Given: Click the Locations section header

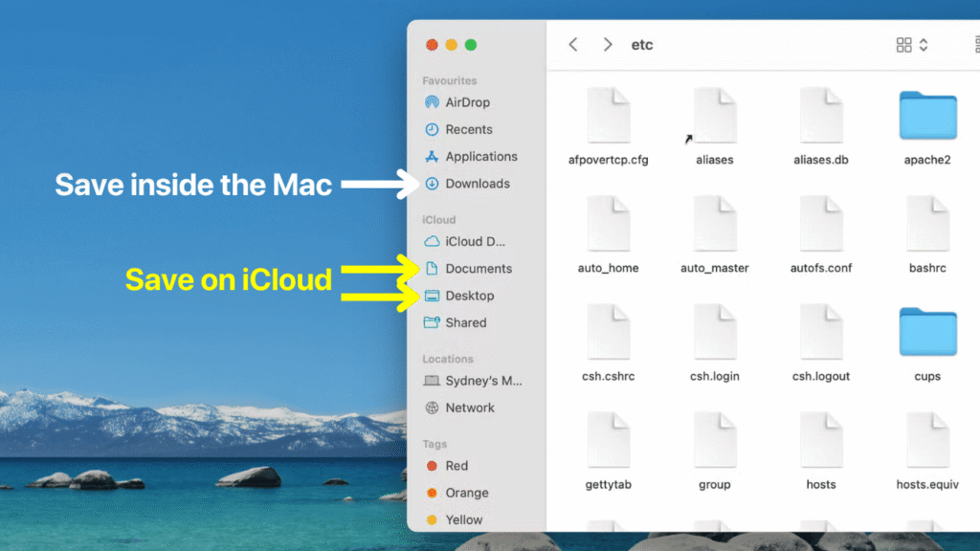Looking at the screenshot, I should click(x=448, y=360).
